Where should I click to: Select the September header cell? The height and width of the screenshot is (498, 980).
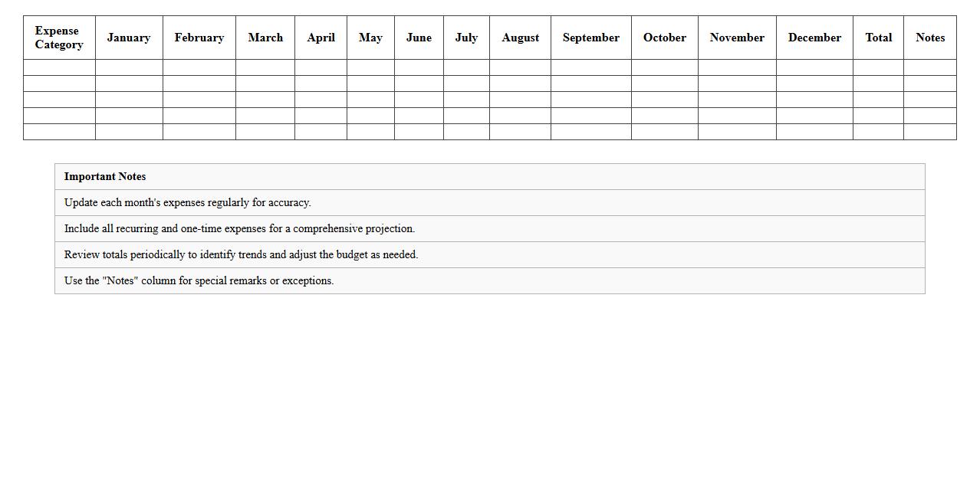click(591, 38)
